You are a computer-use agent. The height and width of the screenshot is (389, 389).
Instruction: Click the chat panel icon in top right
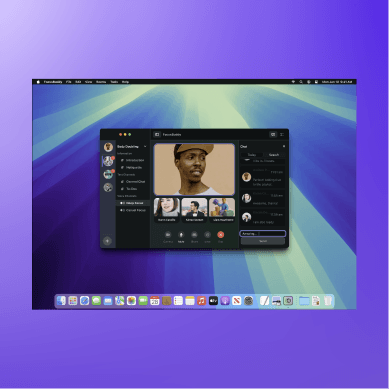click(x=273, y=134)
